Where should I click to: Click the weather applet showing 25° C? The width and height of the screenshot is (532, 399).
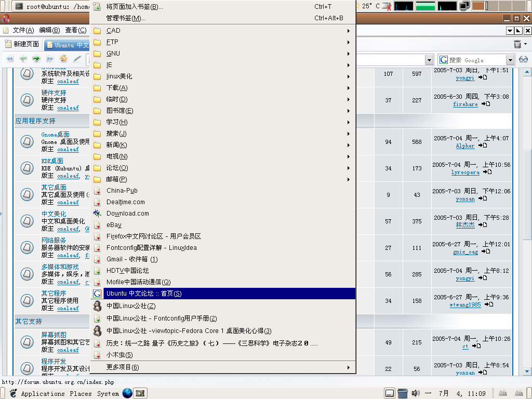368,6
